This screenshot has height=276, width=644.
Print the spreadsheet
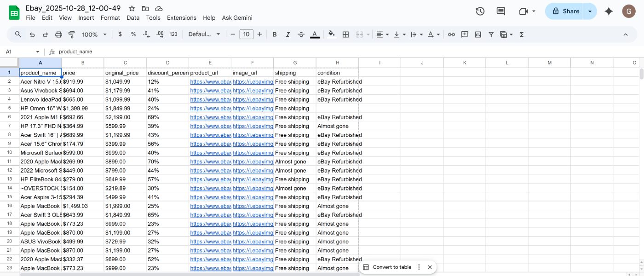tap(58, 34)
